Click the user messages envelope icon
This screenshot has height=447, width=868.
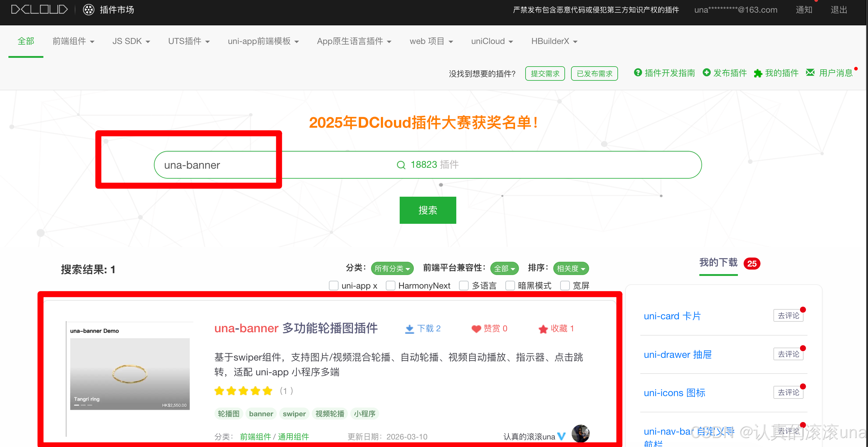pos(810,73)
